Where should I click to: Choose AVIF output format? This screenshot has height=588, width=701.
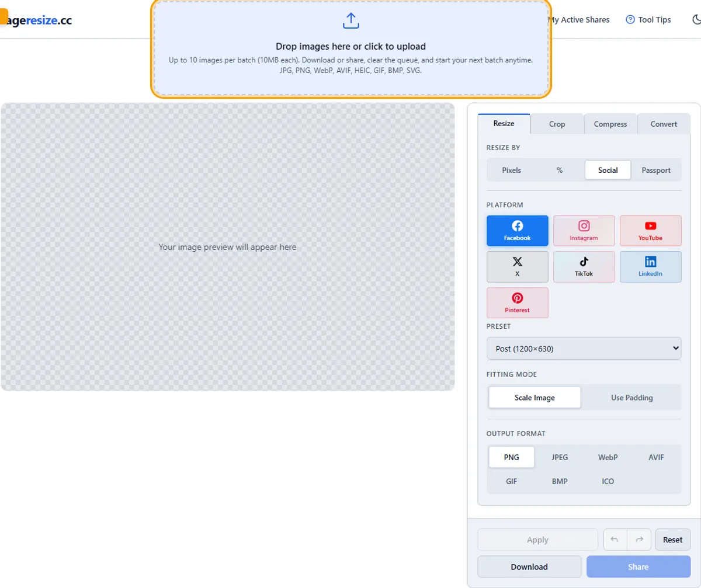click(x=657, y=457)
